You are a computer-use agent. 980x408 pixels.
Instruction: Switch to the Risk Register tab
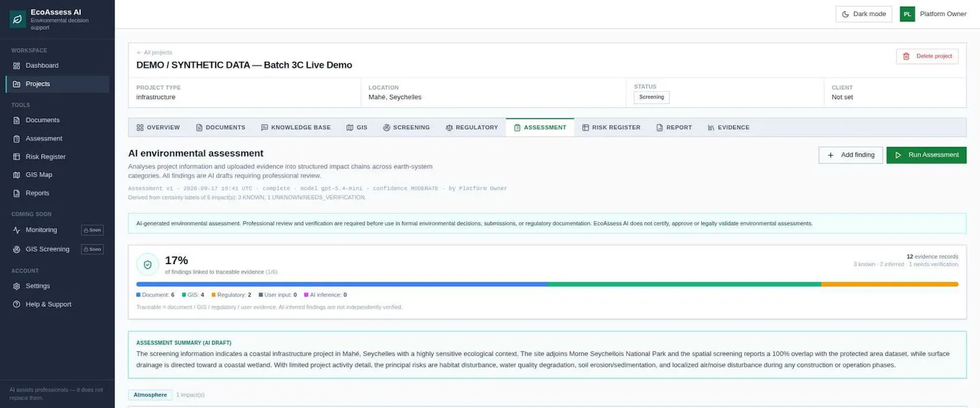click(x=611, y=127)
